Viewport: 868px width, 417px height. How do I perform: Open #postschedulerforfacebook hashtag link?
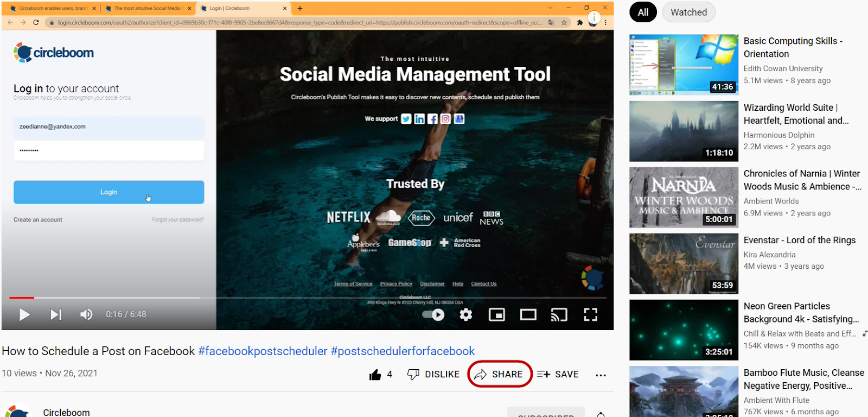tap(403, 351)
